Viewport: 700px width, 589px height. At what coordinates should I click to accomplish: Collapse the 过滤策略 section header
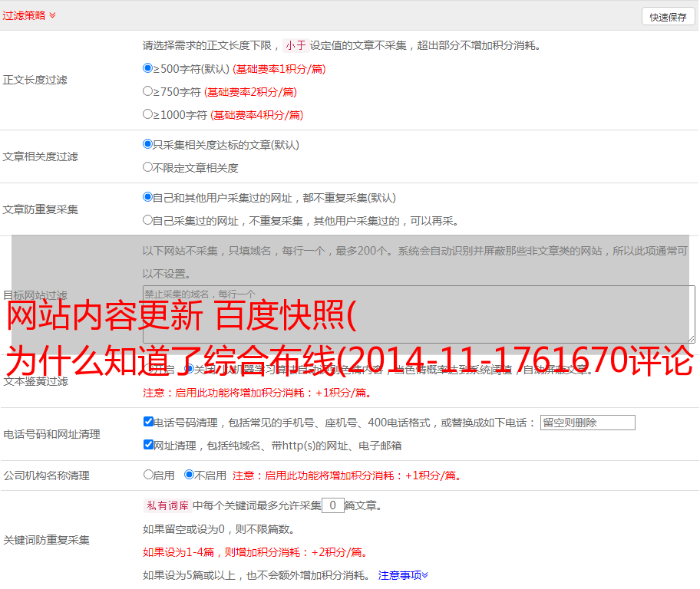[29, 15]
